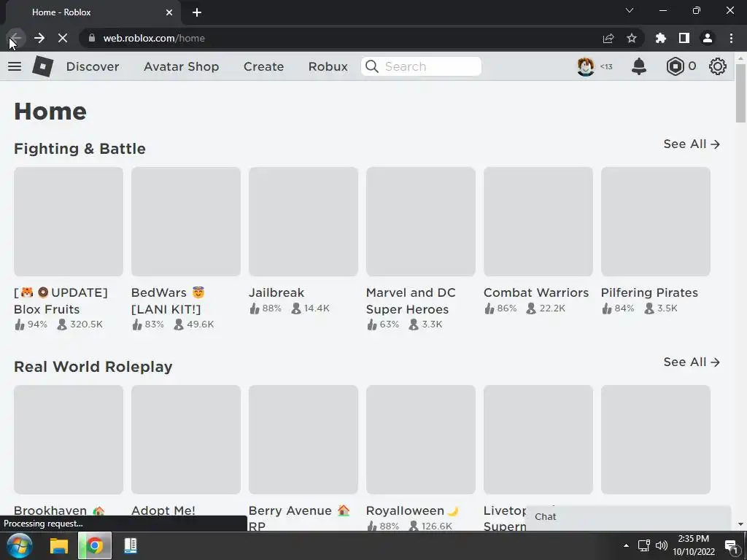
Task: Click the Chrome taskbar icon
Action: 95,545
